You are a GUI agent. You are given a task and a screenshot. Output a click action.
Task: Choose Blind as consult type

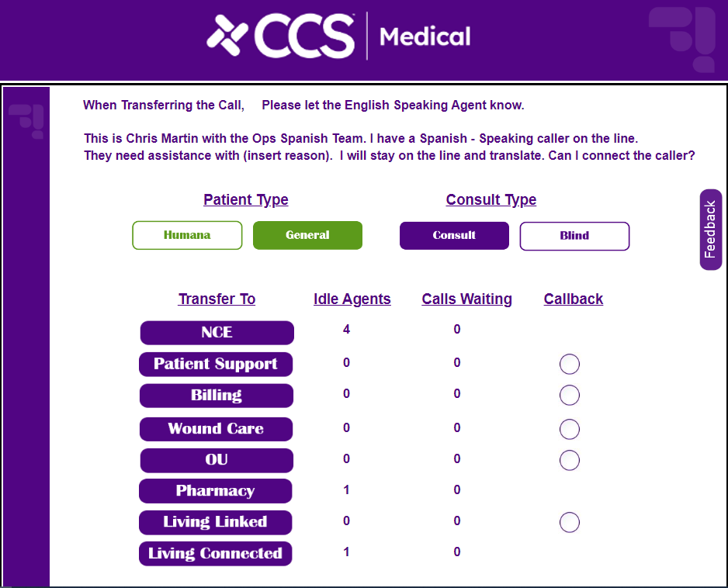point(574,236)
